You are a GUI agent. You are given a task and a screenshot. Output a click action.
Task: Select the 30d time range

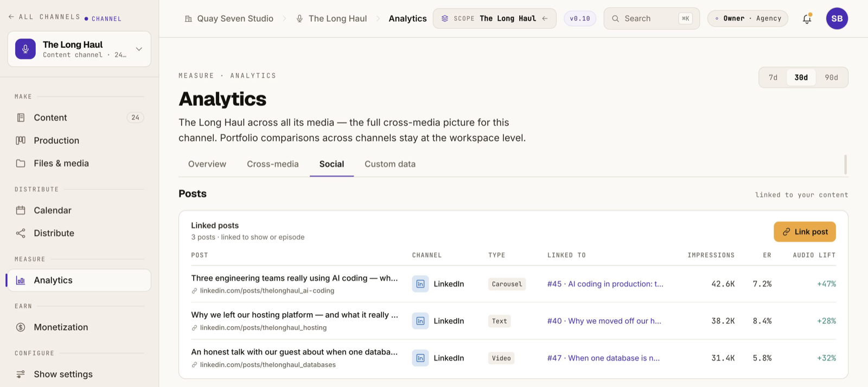[801, 78]
